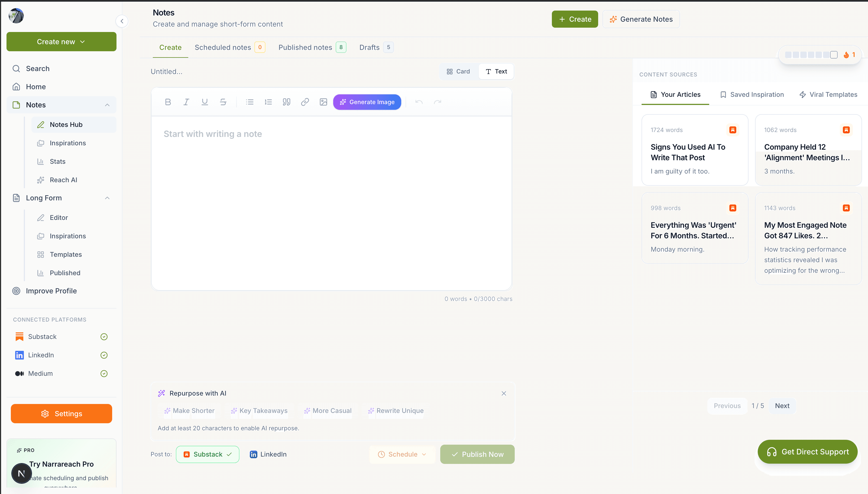Screen dimensions: 868x494
Task: Open Inspirations under Notes
Action: (74, 143)
